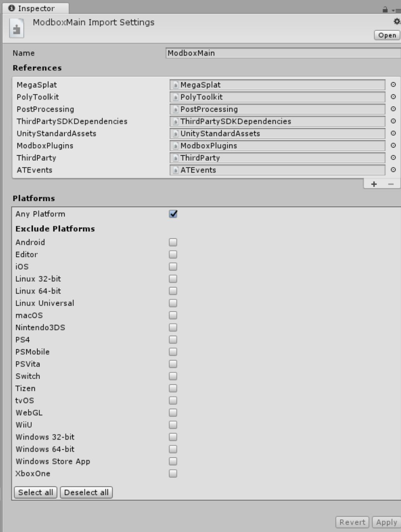The width and height of the screenshot is (401, 532).
Task: Exclude the macOS platform
Action: [173, 315]
